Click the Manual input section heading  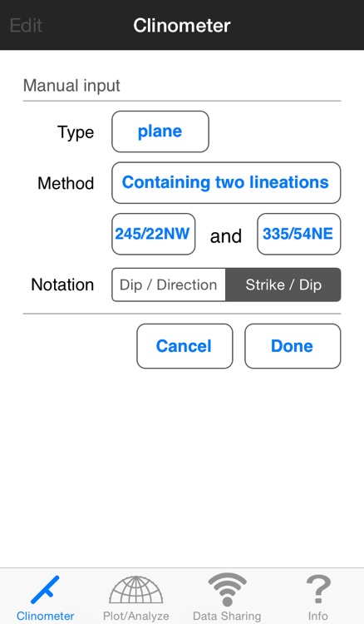click(x=71, y=86)
